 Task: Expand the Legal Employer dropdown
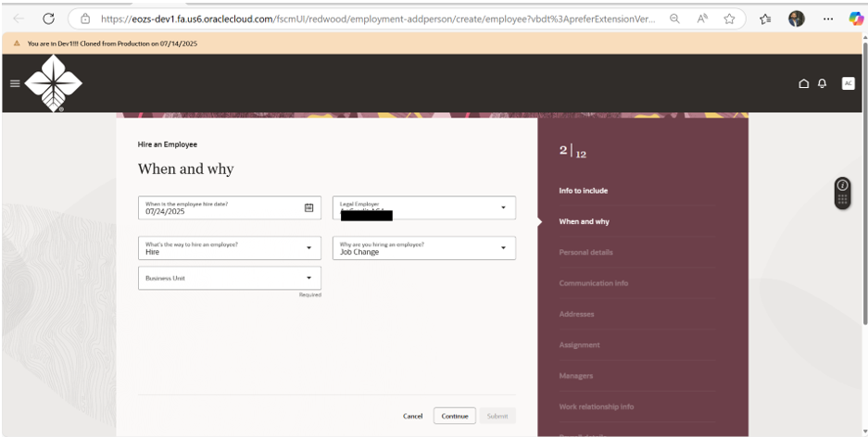pos(503,207)
